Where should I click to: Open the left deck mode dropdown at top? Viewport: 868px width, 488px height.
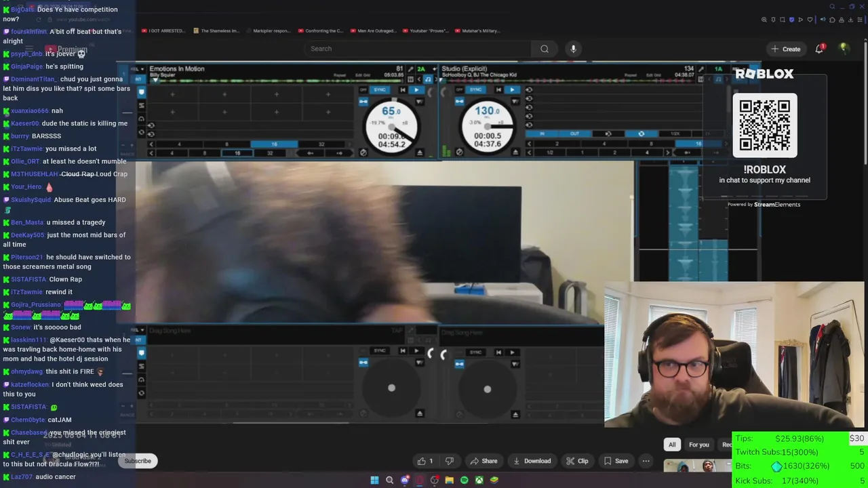tap(138, 69)
